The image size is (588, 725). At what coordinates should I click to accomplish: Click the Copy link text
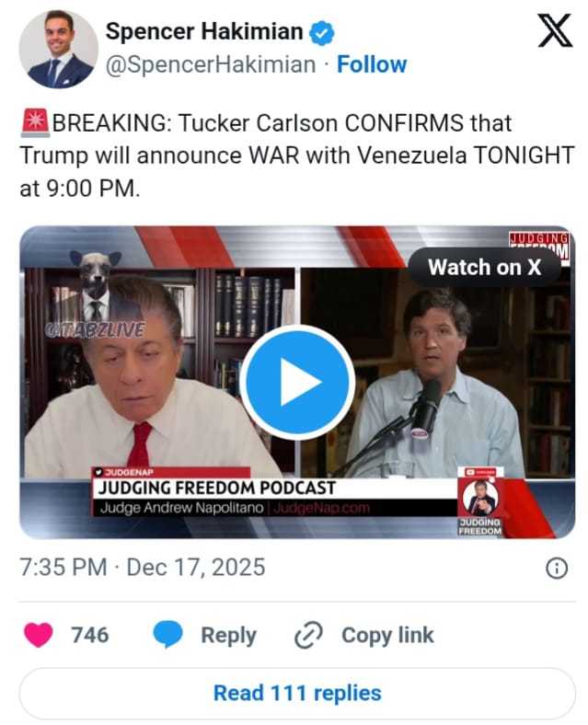tap(387, 635)
